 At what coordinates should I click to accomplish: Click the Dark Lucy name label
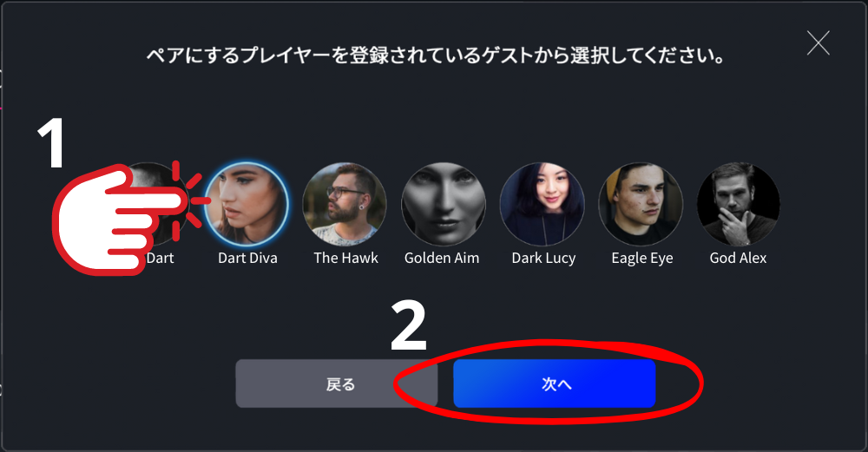point(543,259)
